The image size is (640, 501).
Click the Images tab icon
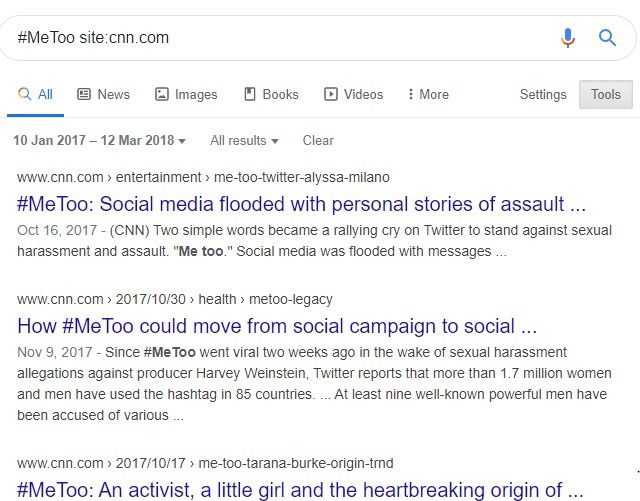(x=162, y=94)
